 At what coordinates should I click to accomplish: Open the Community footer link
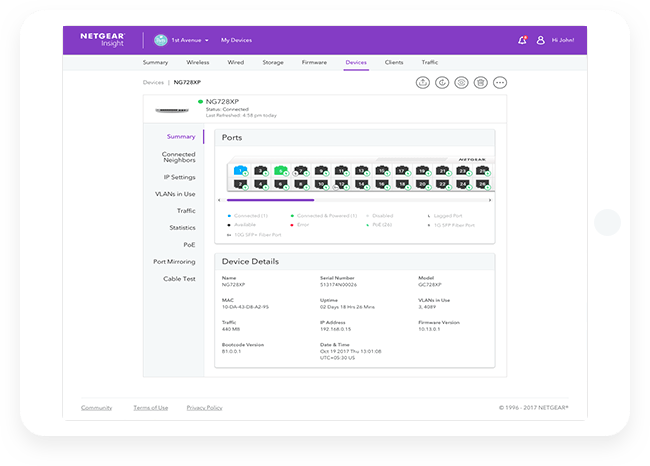click(97, 408)
